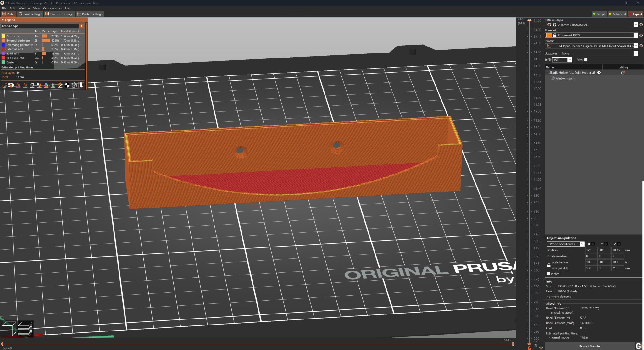This screenshot has height=350, width=644.
Task: Open the Configuration menu
Action: click(x=52, y=8)
